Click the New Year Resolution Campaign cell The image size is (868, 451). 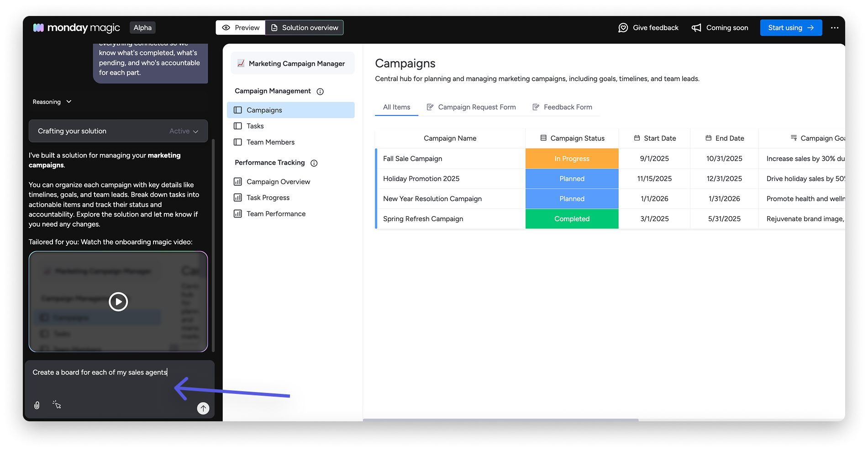tap(450, 199)
